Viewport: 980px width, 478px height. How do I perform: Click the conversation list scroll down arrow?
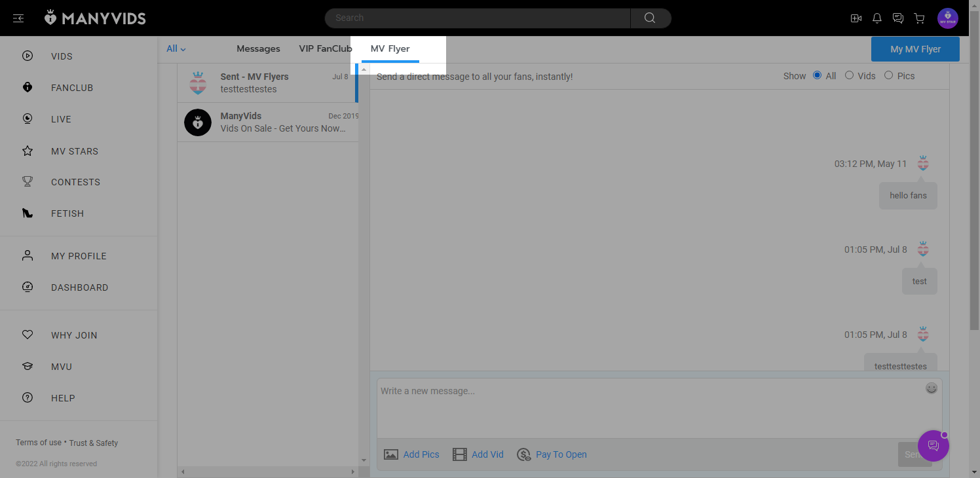pos(364,461)
